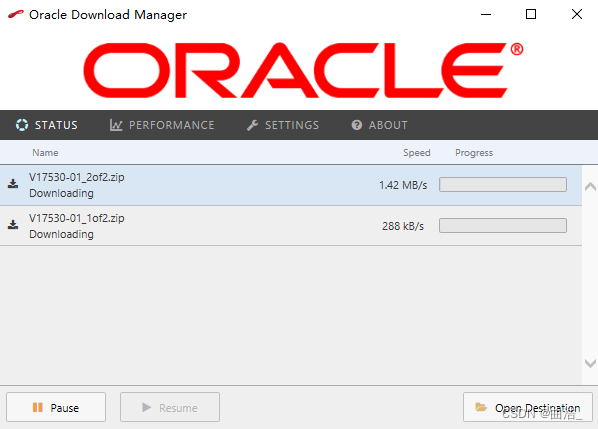Click the SETTINGS wrench icon
Viewport: 598px width, 429px height.
(252, 125)
